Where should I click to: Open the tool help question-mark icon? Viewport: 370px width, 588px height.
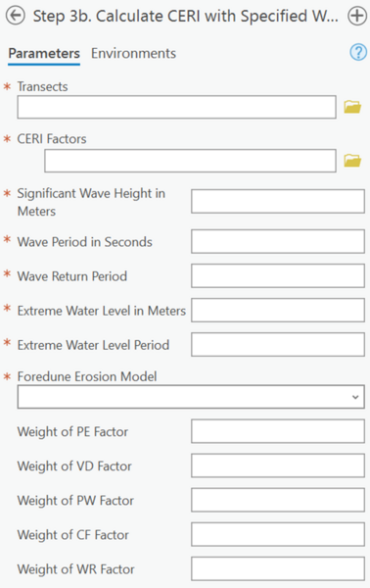click(x=358, y=52)
